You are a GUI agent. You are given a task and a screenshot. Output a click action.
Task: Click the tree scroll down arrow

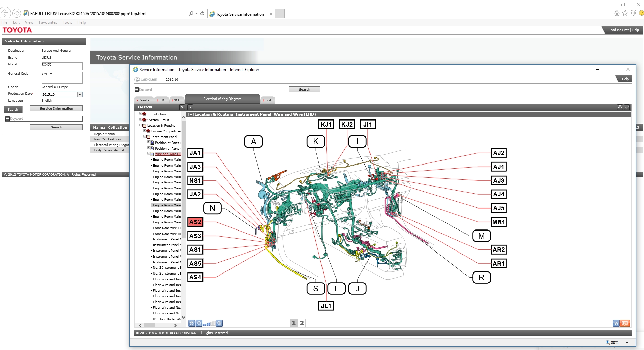184,318
